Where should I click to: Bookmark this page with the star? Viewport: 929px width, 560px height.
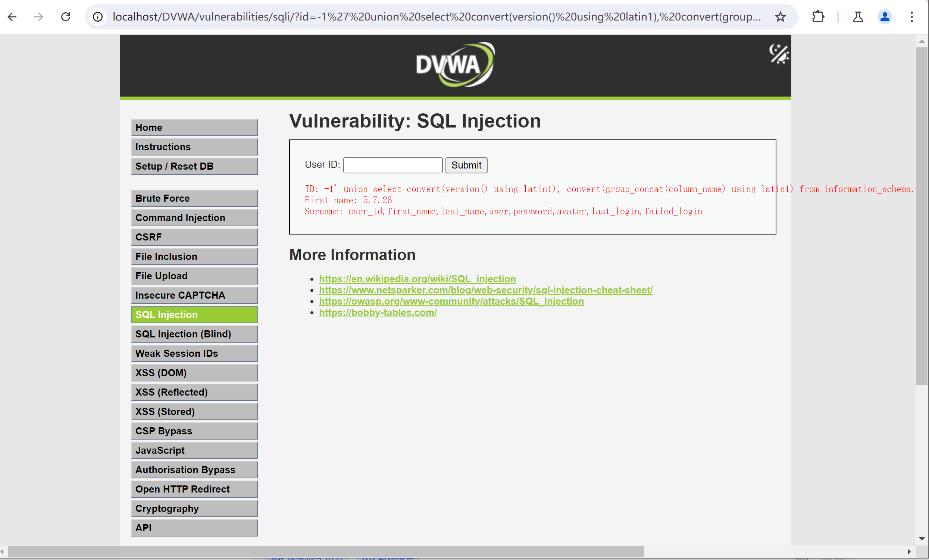click(x=780, y=16)
